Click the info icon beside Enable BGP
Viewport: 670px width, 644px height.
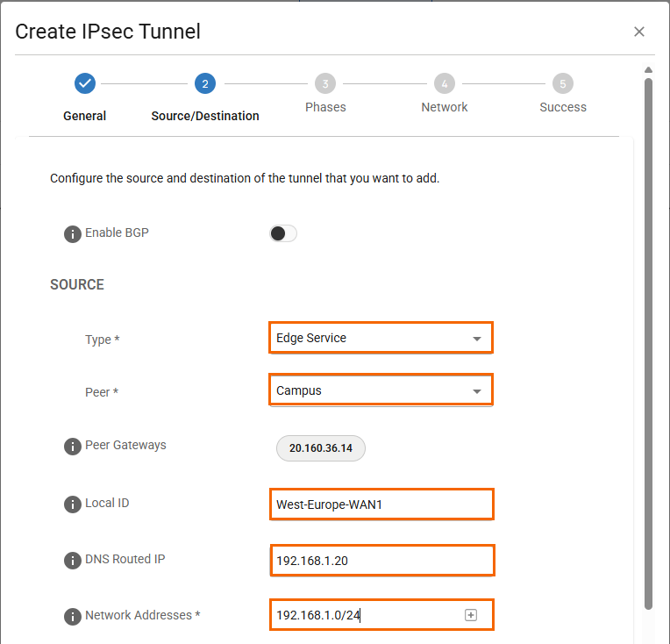(x=73, y=234)
